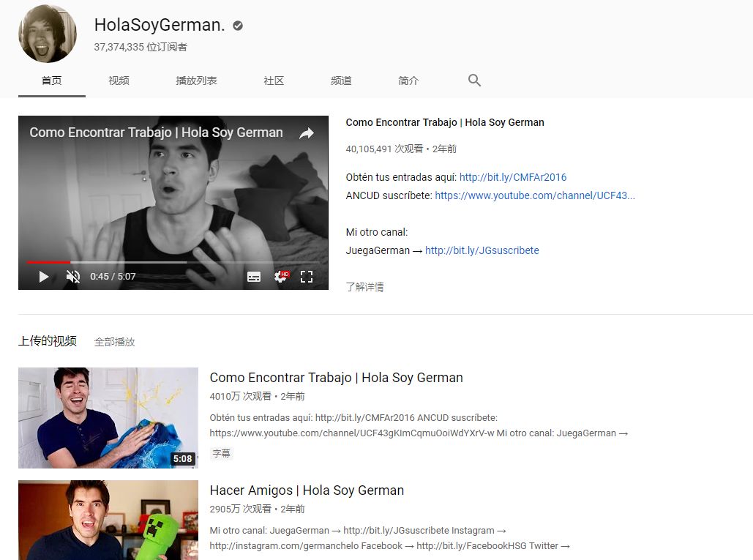Open the channel search magnifier icon
The width and height of the screenshot is (753, 560).
pos(474,81)
